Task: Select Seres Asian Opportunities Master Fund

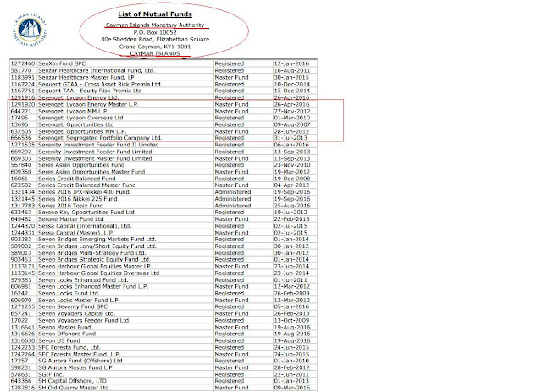Action: [x=91, y=172]
